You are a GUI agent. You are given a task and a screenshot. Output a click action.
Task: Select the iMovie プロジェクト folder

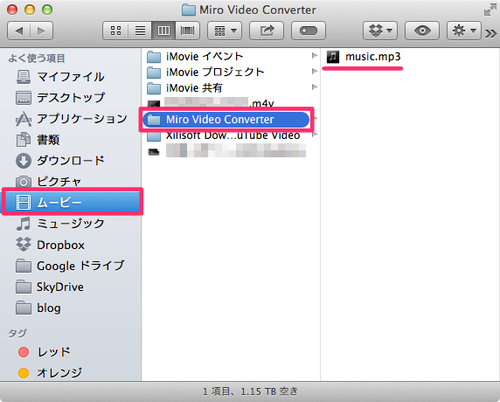(x=230, y=72)
